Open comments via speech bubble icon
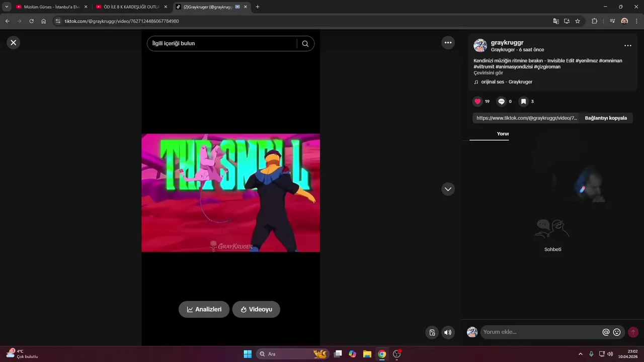This screenshot has height=362, width=644. [x=501, y=102]
